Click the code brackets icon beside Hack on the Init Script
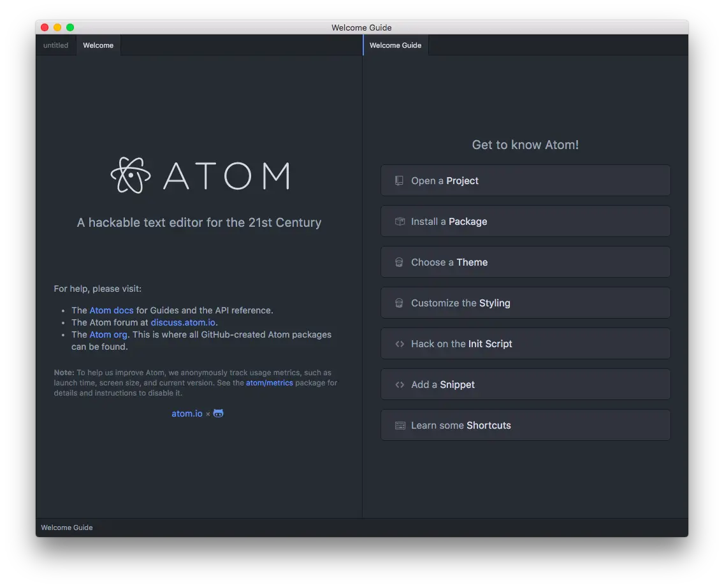The width and height of the screenshot is (724, 588). (x=400, y=344)
